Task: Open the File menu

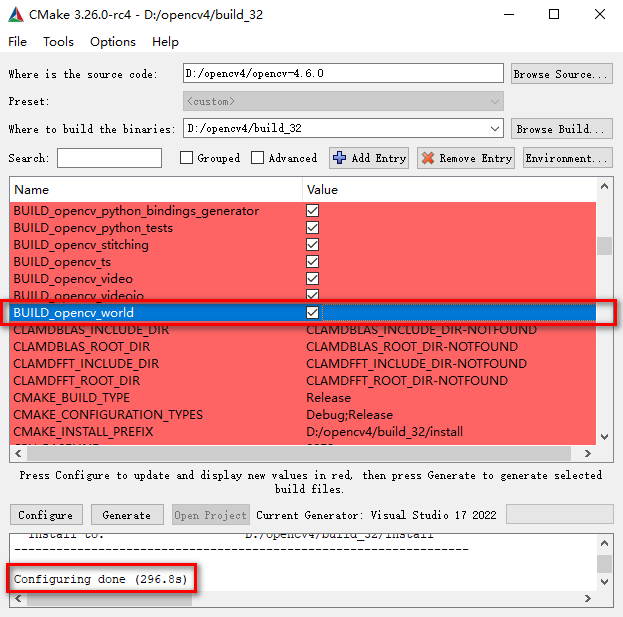Action: (17, 42)
